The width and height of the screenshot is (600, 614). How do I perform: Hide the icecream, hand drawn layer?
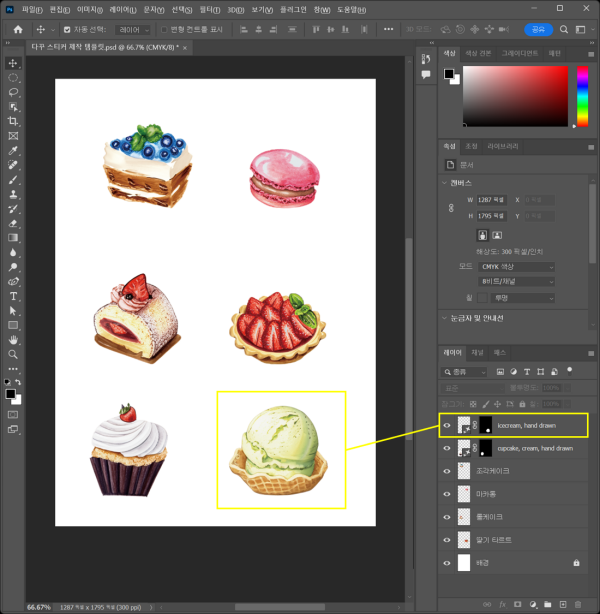click(x=446, y=425)
